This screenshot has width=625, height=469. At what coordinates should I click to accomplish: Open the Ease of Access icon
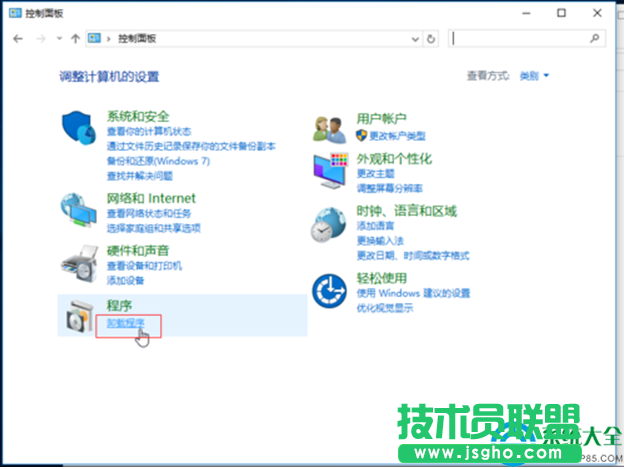click(329, 291)
